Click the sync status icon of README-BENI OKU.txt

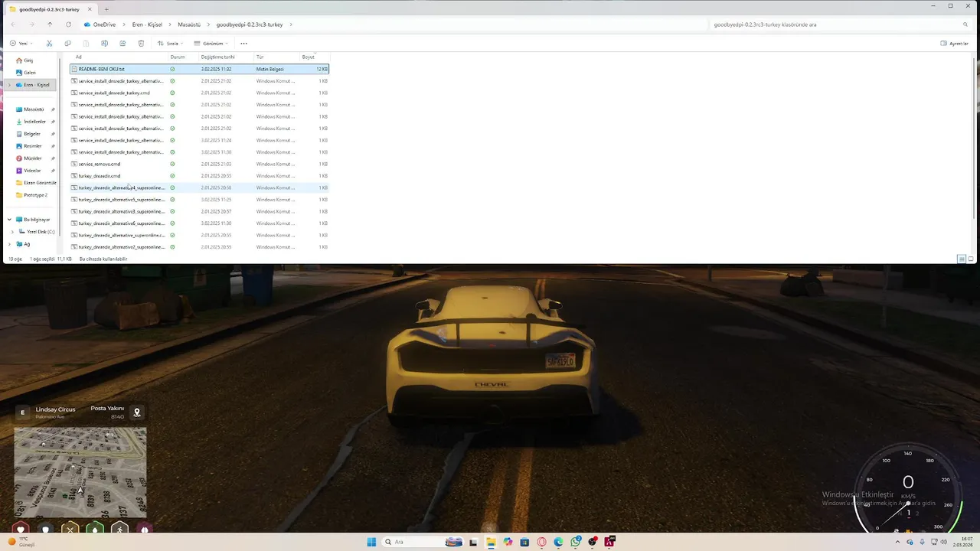click(172, 69)
